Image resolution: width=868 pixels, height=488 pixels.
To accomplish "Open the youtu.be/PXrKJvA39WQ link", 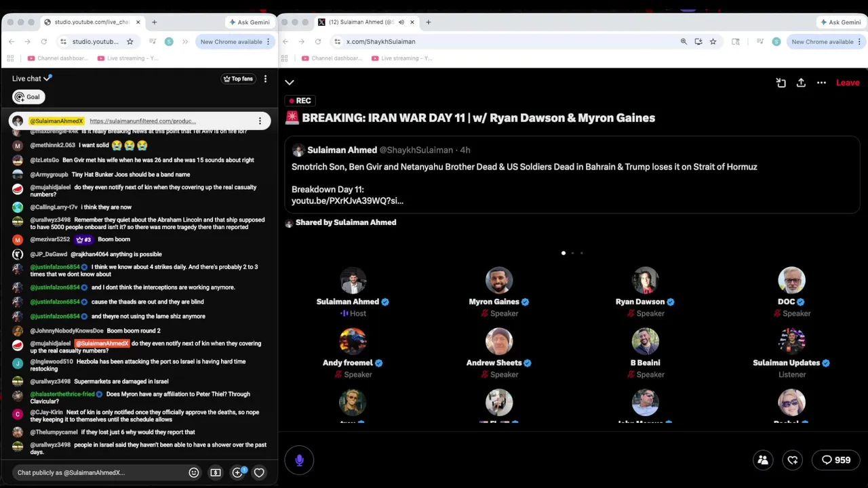I will coord(347,201).
